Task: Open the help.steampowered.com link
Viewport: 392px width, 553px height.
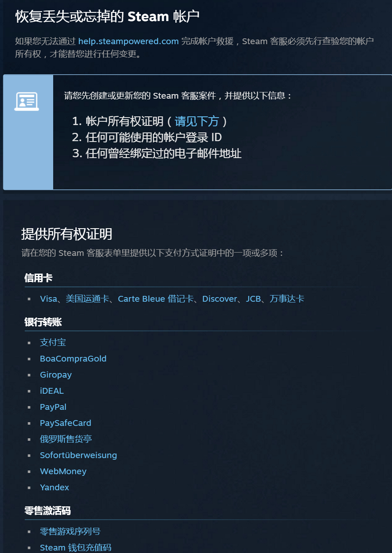Action: click(128, 41)
